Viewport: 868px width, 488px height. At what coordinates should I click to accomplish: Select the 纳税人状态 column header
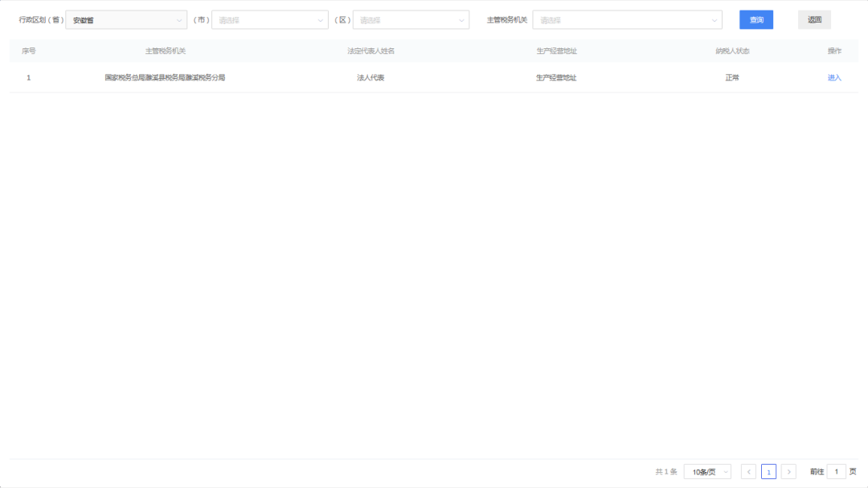(732, 51)
